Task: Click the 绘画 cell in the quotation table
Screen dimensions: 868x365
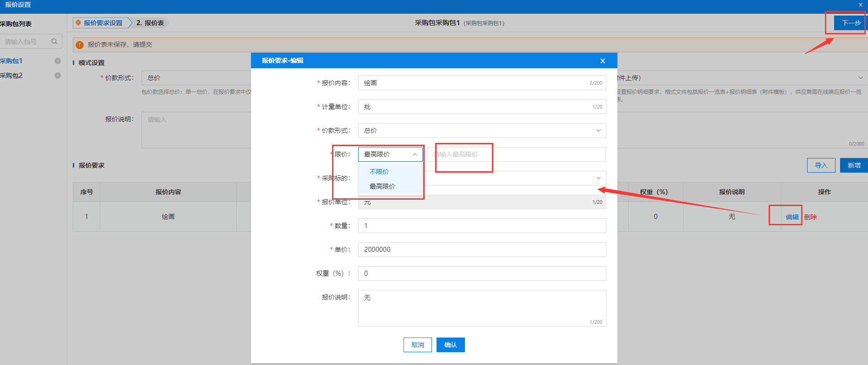Action: 168,217
